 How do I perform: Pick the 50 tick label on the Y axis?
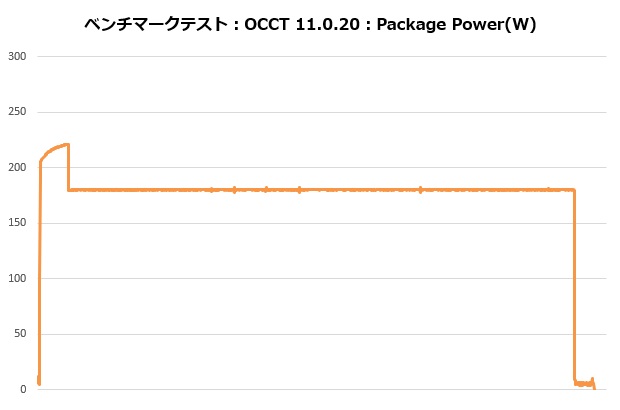[20, 334]
